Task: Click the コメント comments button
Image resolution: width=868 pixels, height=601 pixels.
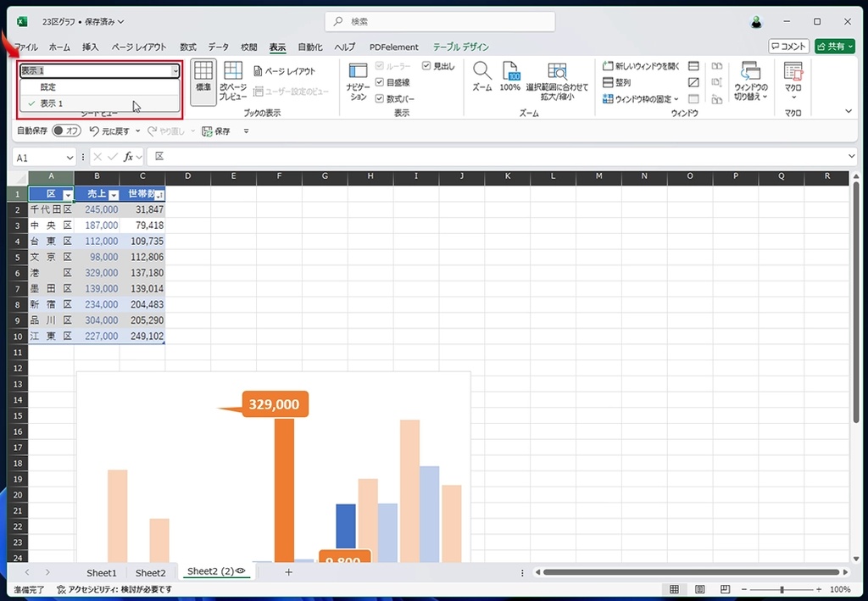Action: pos(789,47)
